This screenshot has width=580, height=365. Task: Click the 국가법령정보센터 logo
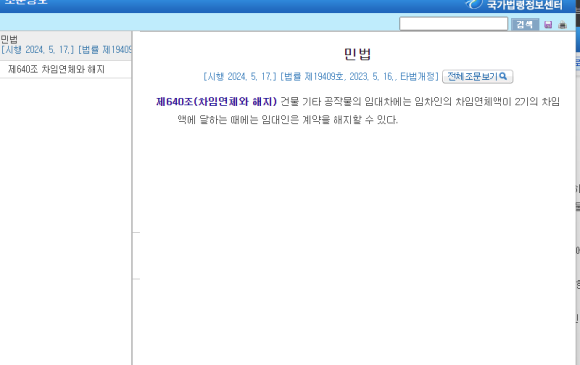[x=514, y=5]
